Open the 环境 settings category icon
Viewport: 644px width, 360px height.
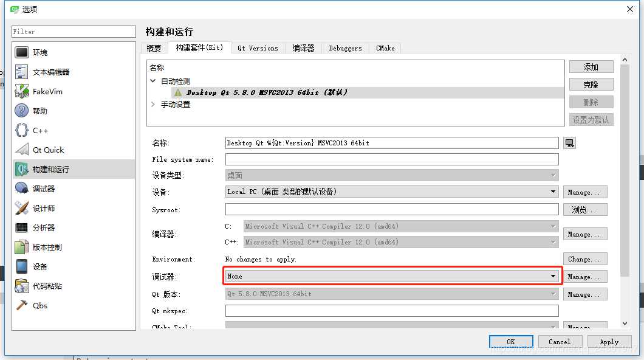(22, 52)
